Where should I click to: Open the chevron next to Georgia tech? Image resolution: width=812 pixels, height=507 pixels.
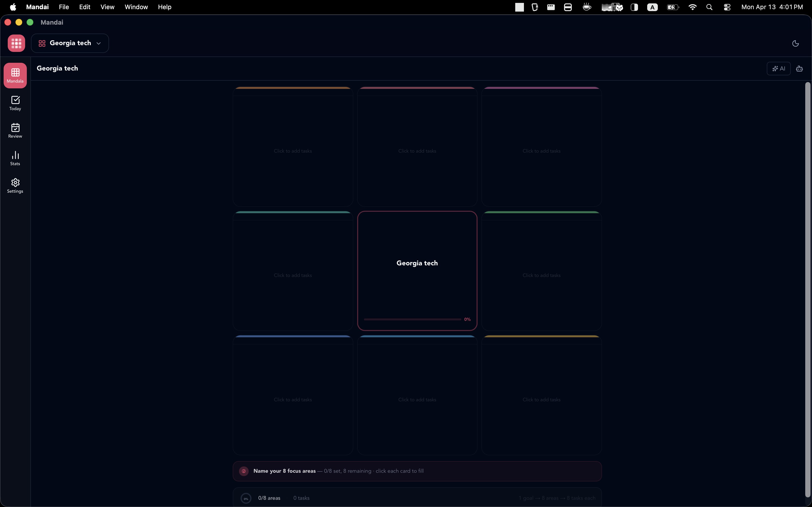99,43
